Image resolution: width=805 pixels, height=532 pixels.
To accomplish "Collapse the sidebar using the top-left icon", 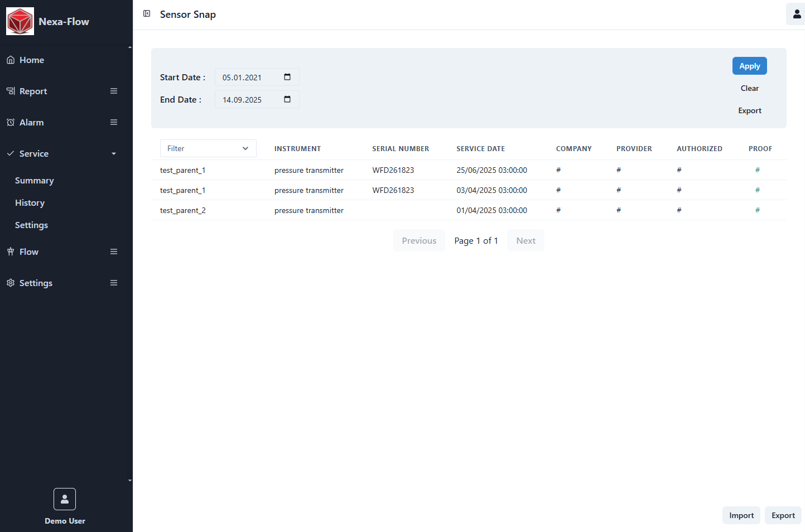I will (x=146, y=13).
